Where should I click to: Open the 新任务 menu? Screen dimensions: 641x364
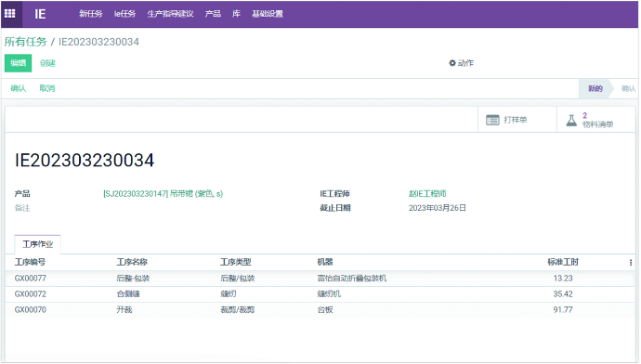coord(91,14)
